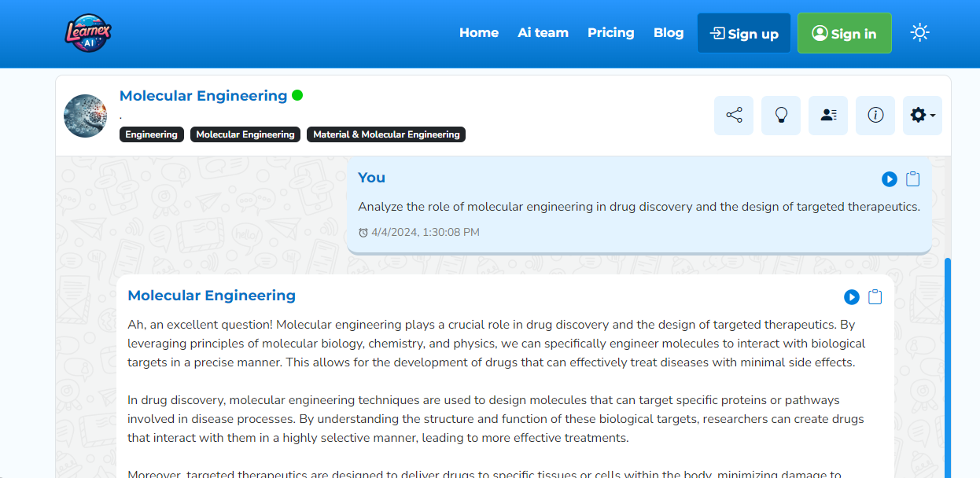Click the Sign up button
Screen dimensions: 980x478
(x=744, y=33)
